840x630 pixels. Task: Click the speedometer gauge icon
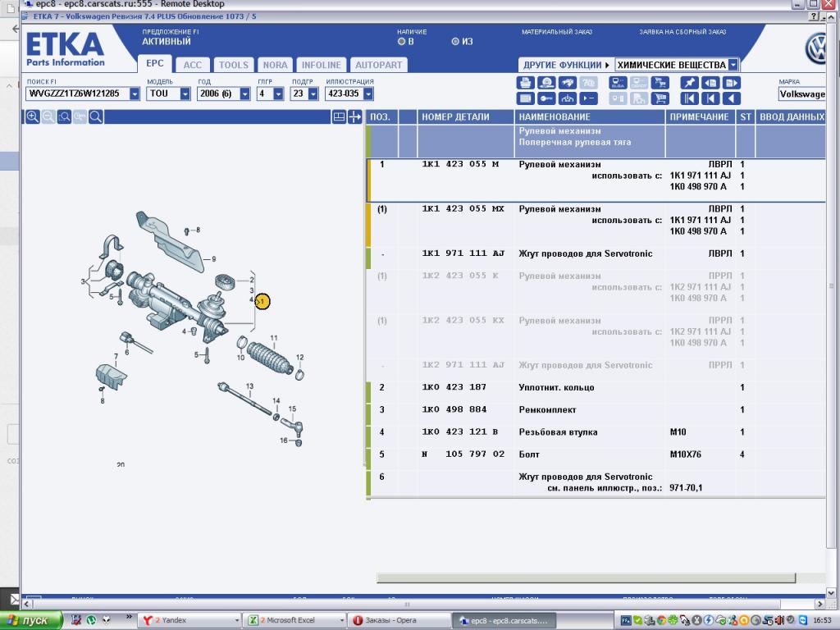(x=568, y=98)
